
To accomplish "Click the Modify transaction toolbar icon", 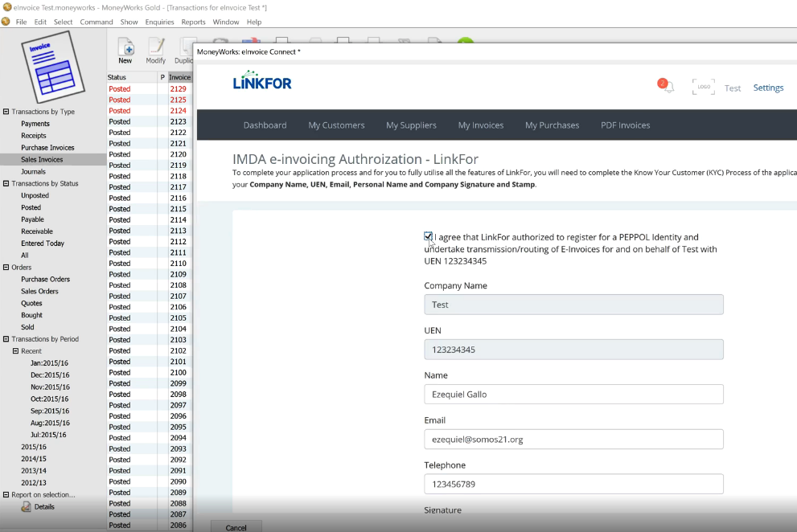I will point(155,51).
